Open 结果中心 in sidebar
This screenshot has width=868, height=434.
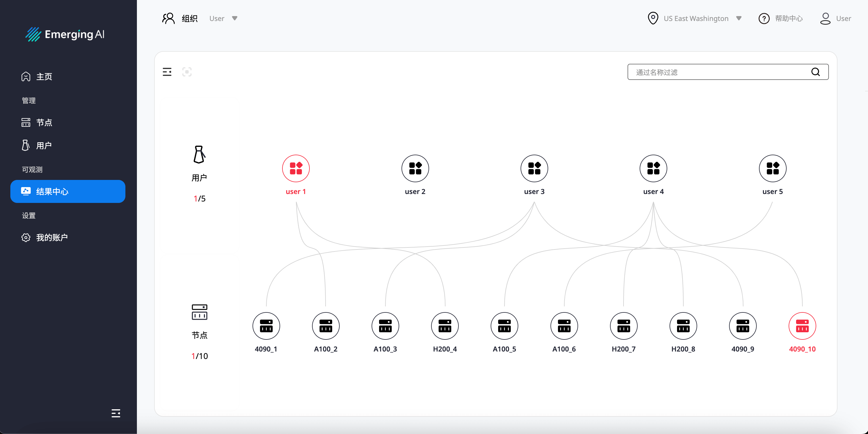pyautogui.click(x=68, y=191)
